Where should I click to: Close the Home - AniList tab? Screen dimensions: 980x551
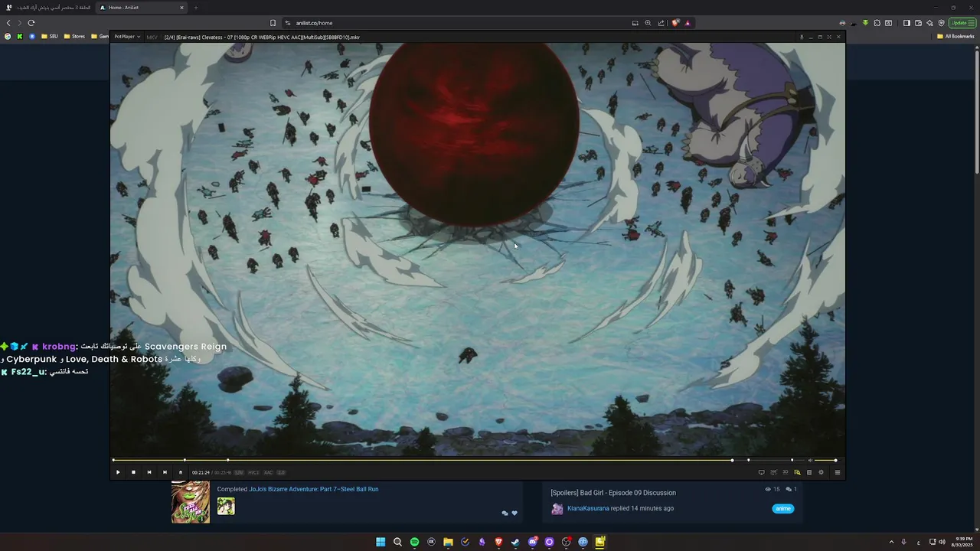(181, 8)
